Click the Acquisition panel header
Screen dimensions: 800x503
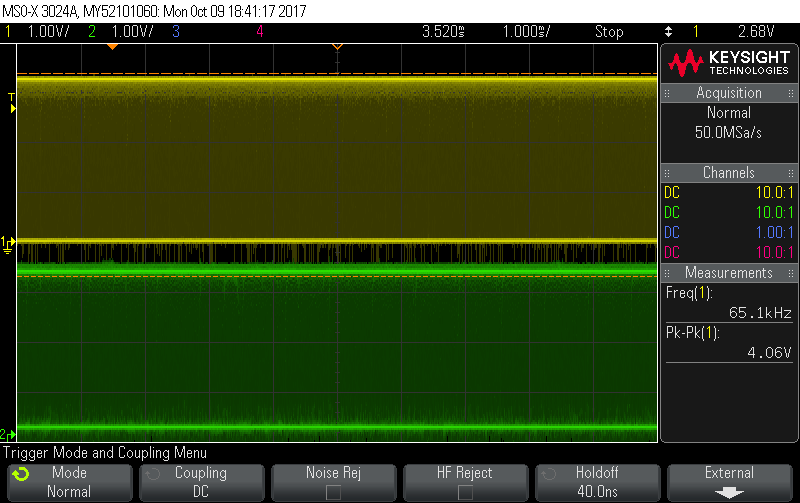click(x=729, y=93)
